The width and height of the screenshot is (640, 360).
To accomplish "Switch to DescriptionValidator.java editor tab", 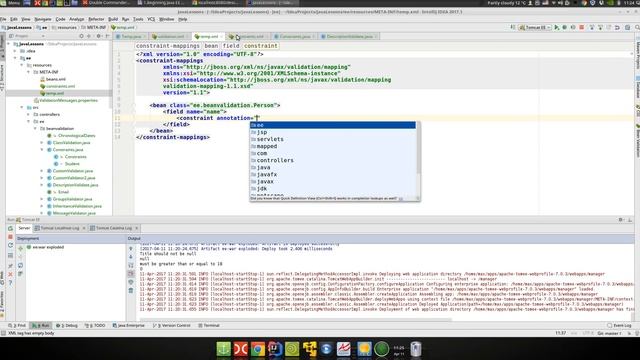I will click(x=350, y=37).
